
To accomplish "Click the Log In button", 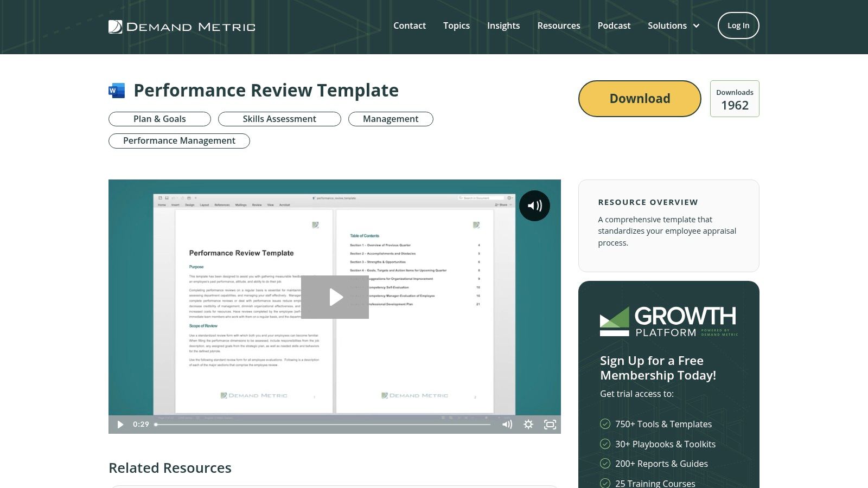I will 738,25.
